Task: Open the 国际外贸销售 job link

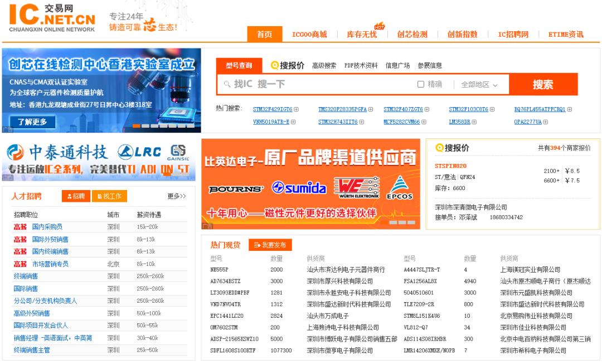Action: (x=50, y=240)
